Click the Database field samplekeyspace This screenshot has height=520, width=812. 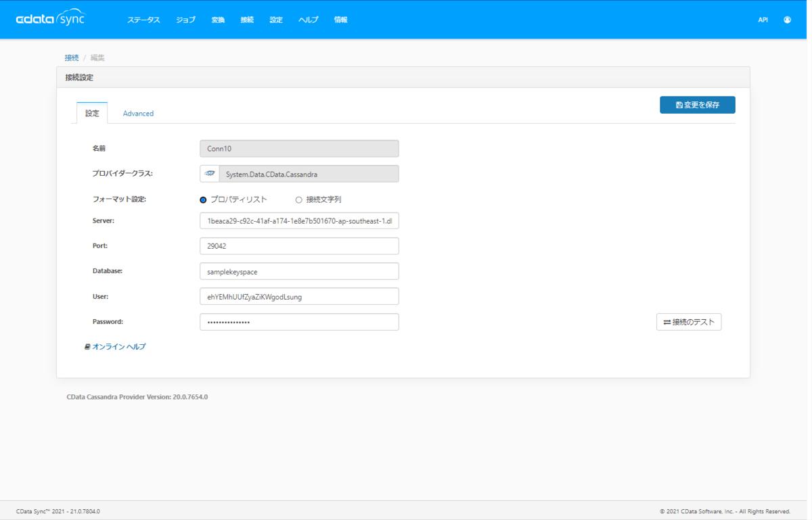coord(299,271)
